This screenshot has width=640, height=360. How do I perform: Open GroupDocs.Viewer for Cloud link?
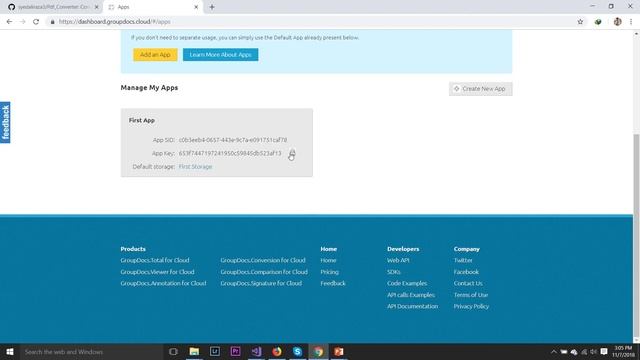157,272
